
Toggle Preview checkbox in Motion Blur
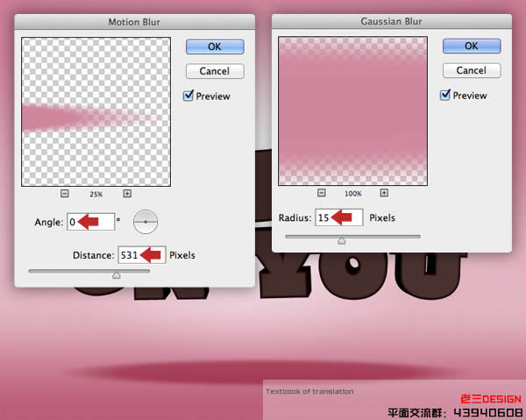(188, 96)
